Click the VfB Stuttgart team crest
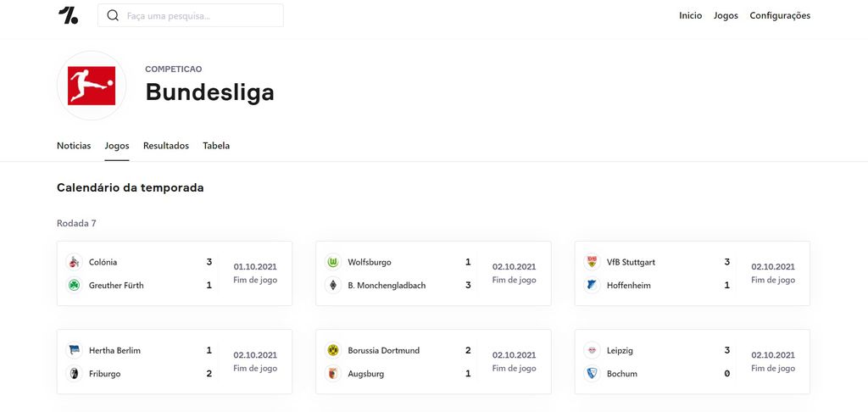This screenshot has width=868, height=412. click(592, 262)
